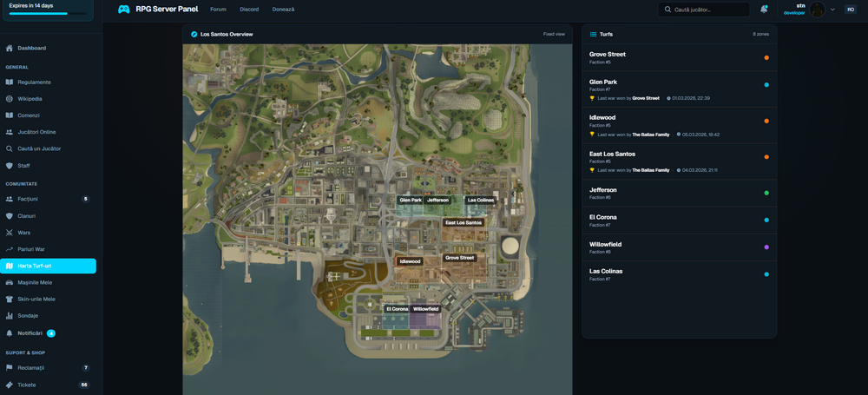
Task: Click the El Corona label on the map
Action: coord(397,309)
